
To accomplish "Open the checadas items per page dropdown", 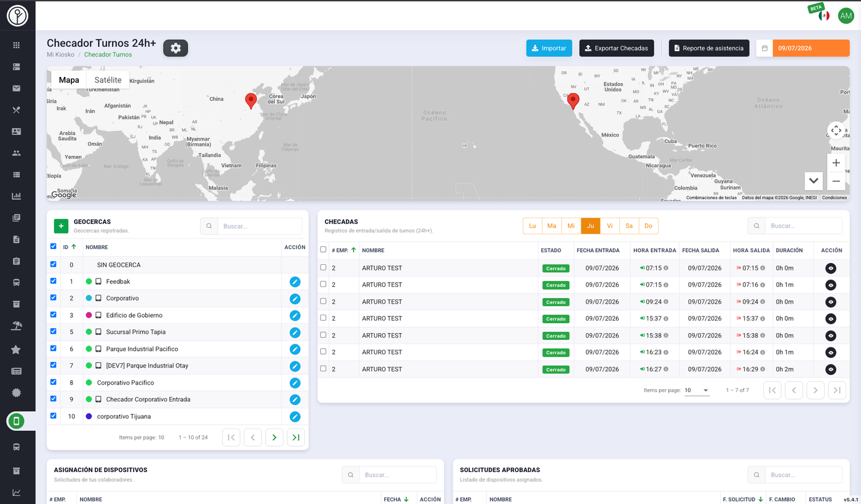I will pyautogui.click(x=697, y=390).
